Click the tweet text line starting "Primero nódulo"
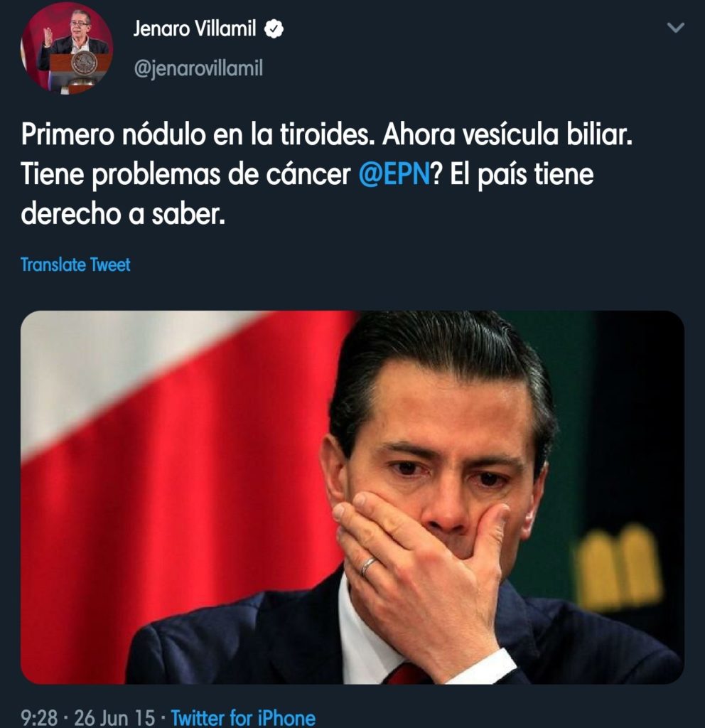The height and width of the screenshot is (728, 705). [327, 134]
